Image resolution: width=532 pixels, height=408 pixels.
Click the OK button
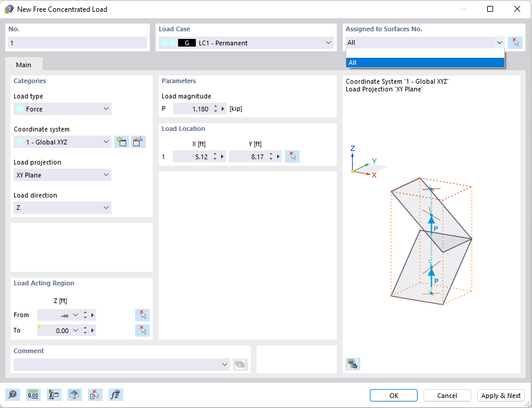point(393,396)
